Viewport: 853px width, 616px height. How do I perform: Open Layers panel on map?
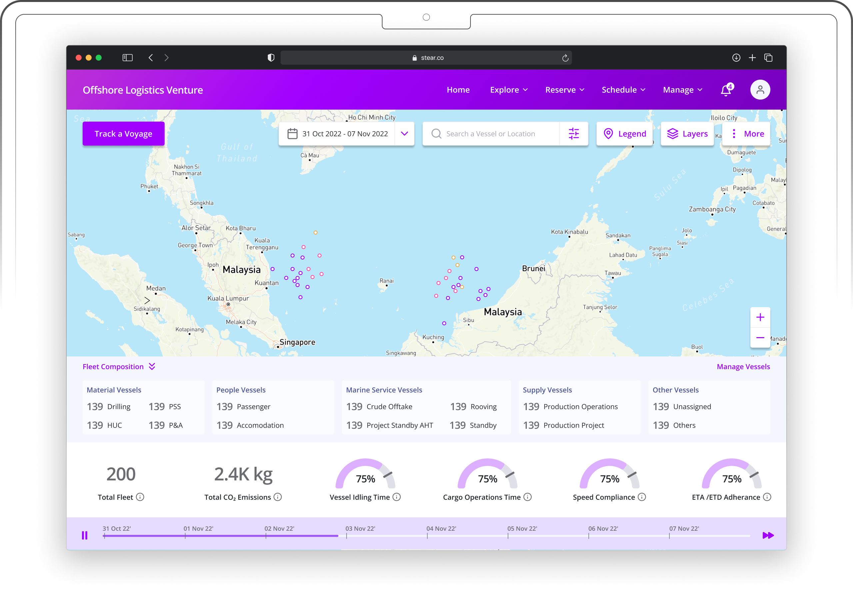point(687,134)
